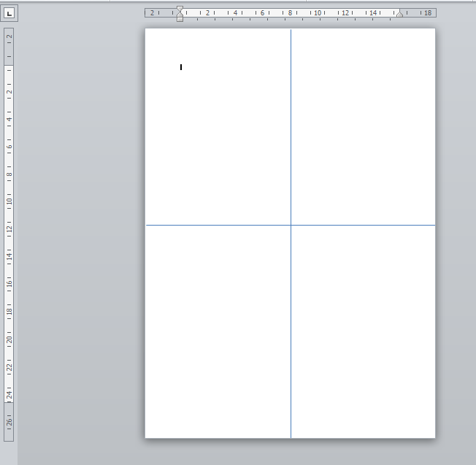The width and height of the screenshot is (476, 465).
Task: Place cursor at the text insertion point
Action: (x=181, y=67)
